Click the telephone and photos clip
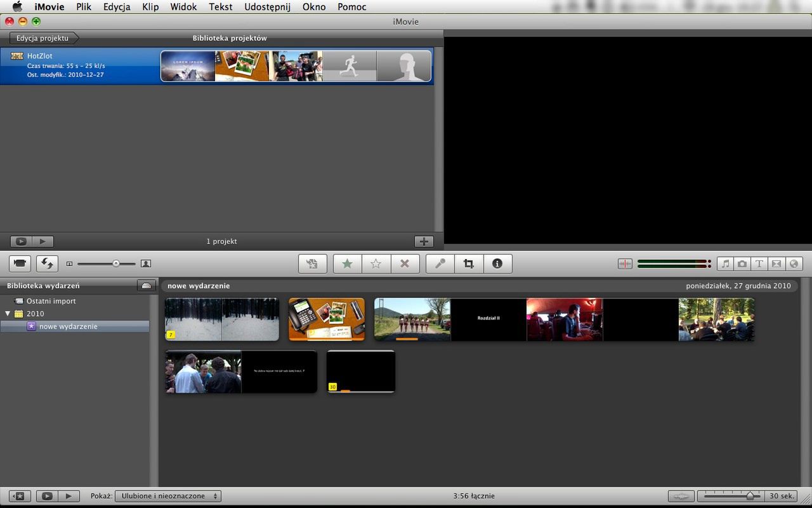 327,319
